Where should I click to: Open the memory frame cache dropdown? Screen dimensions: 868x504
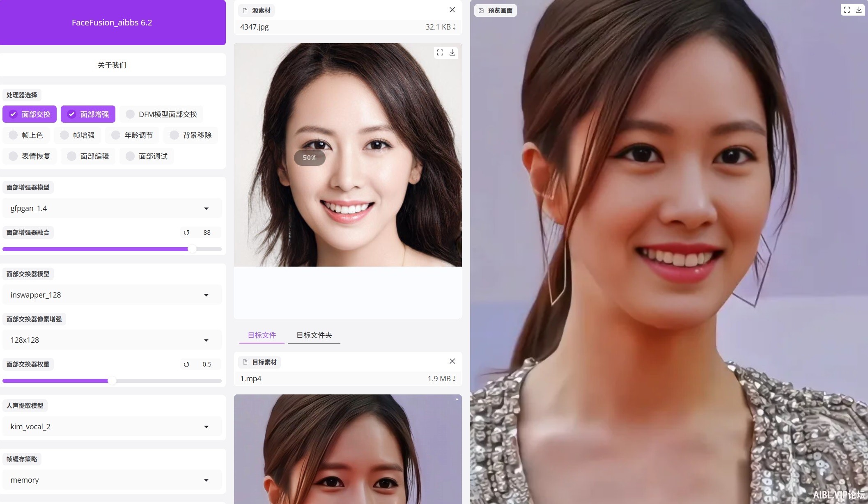[x=112, y=480]
